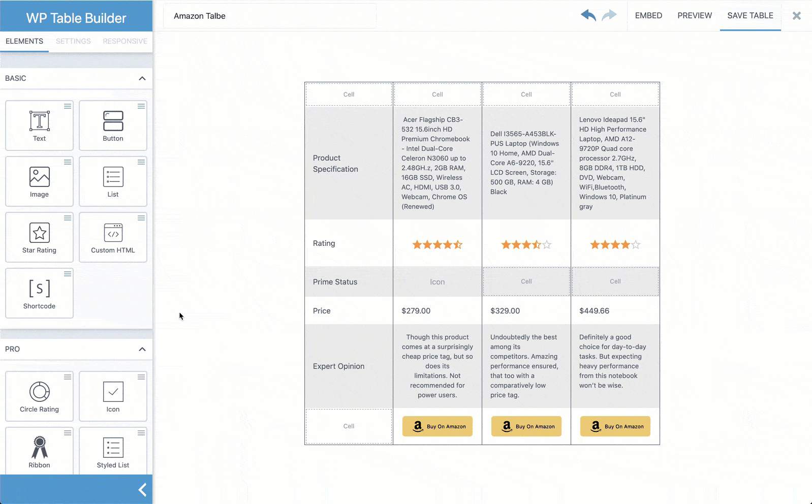Open the SETTINGS tab
812x504 pixels.
click(x=73, y=41)
